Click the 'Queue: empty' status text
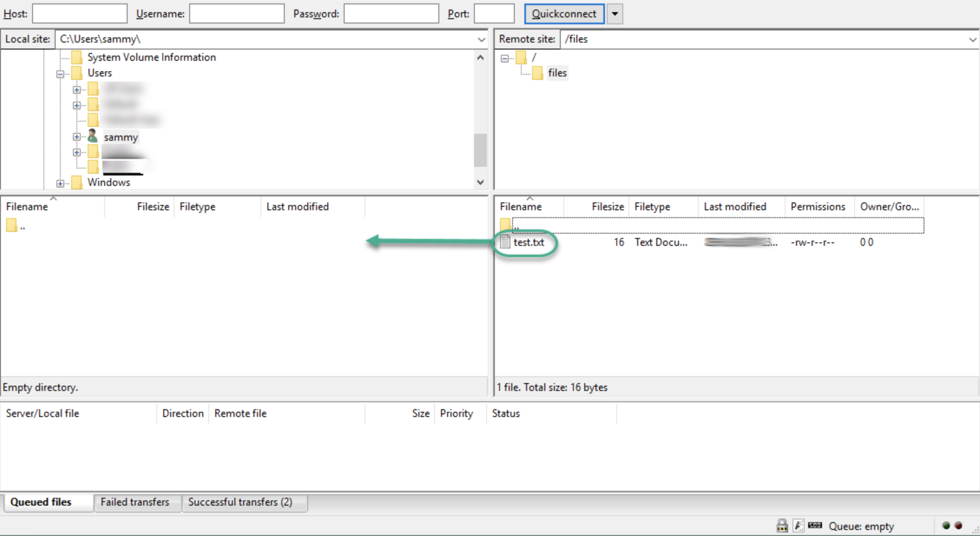The height and width of the screenshot is (536, 980). coord(861,526)
